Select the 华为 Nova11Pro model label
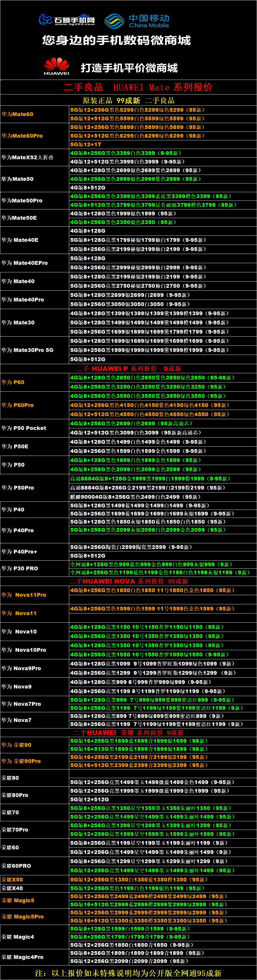The width and height of the screenshot is (257, 980). pos(24,595)
